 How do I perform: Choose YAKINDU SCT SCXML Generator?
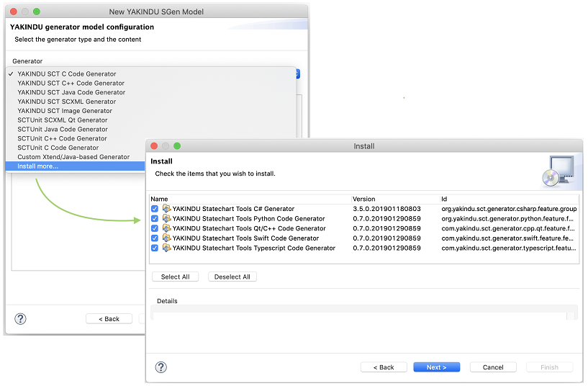(x=150, y=102)
